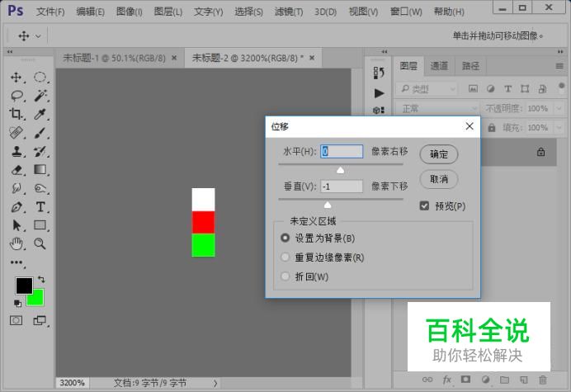
Task: Open the layer filter type dropdown
Action: [426, 88]
